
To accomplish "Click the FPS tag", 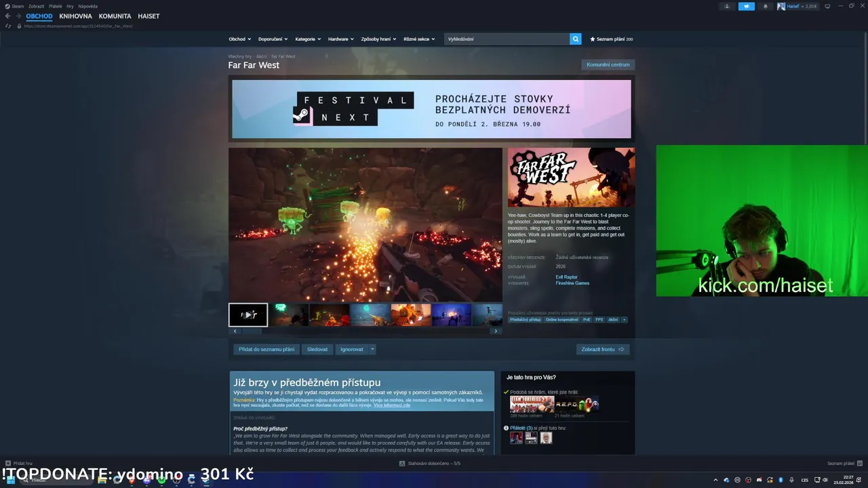I will click(599, 320).
